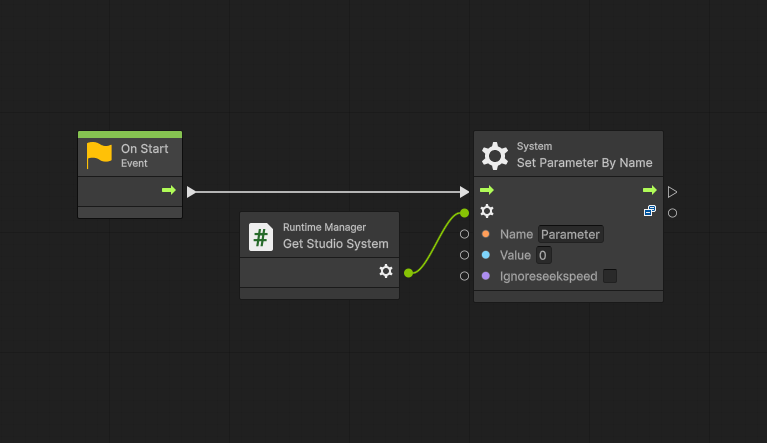Click gear output icon on Get Studio System
Viewport: 767px width, 443px height.
[386, 271]
